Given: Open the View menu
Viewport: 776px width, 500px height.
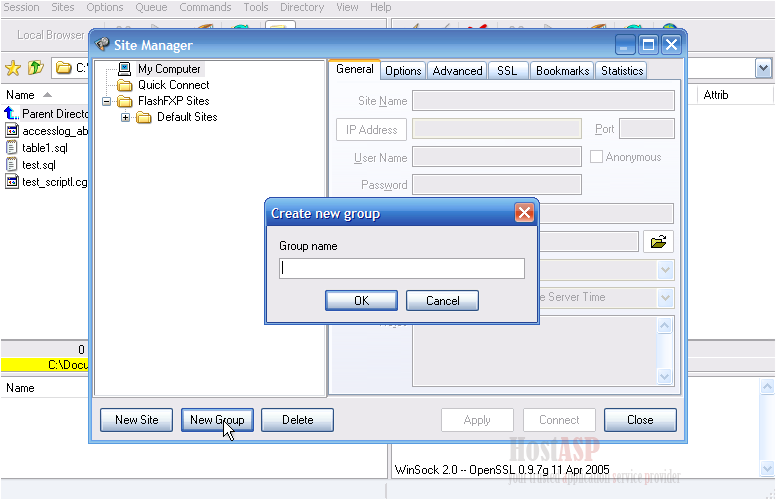Looking at the screenshot, I should click(x=347, y=7).
